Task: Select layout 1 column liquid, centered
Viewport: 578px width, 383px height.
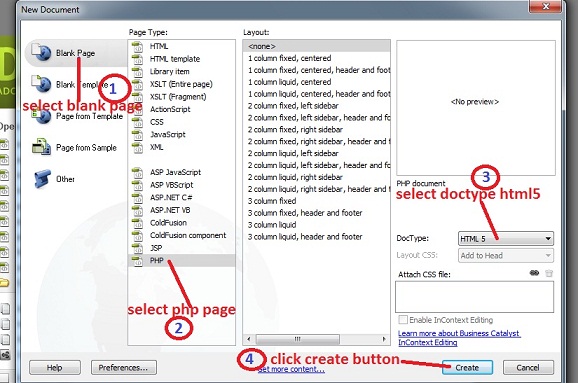Action: 317,82
